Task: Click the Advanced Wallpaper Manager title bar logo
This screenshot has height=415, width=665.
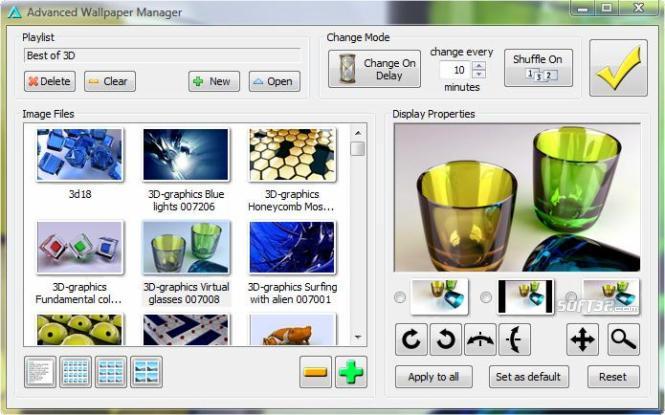Action: [x=14, y=13]
